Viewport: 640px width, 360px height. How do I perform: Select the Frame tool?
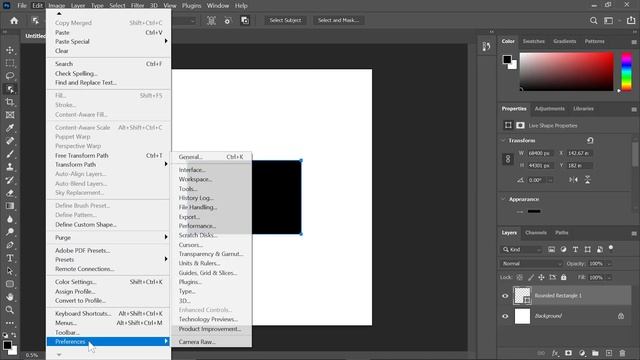tap(10, 115)
